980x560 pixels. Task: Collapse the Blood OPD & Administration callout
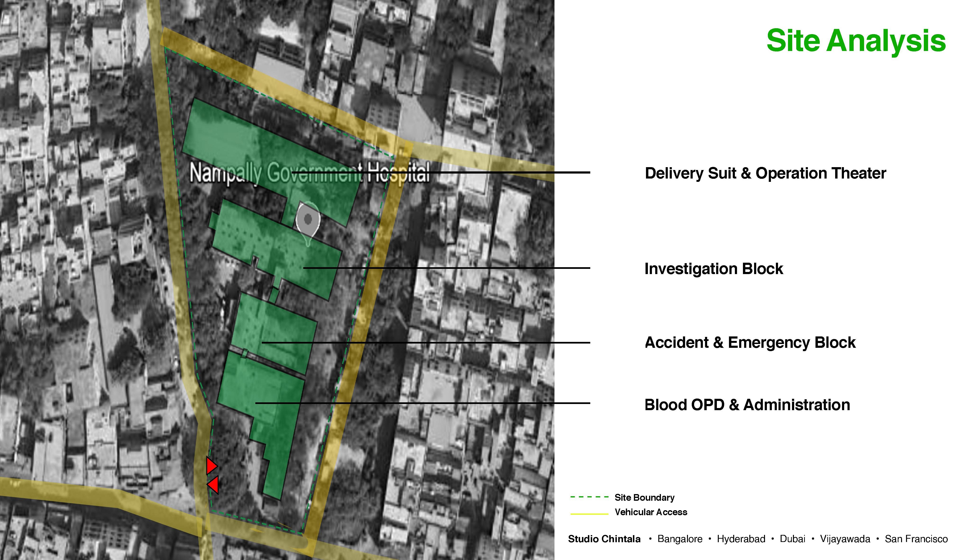[423, 403]
